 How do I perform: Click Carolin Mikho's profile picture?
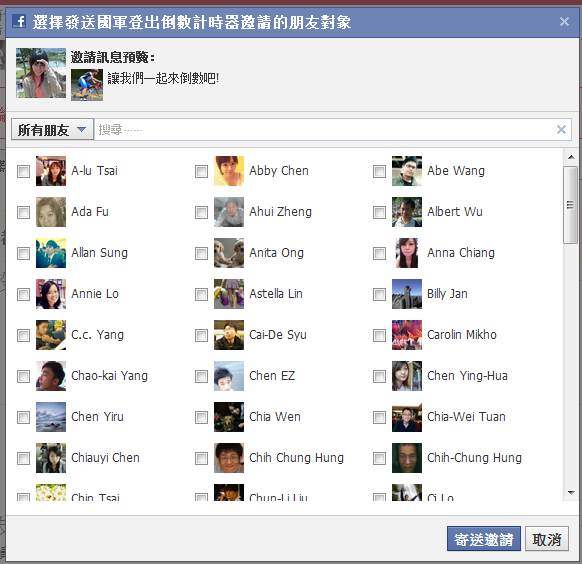click(x=407, y=335)
